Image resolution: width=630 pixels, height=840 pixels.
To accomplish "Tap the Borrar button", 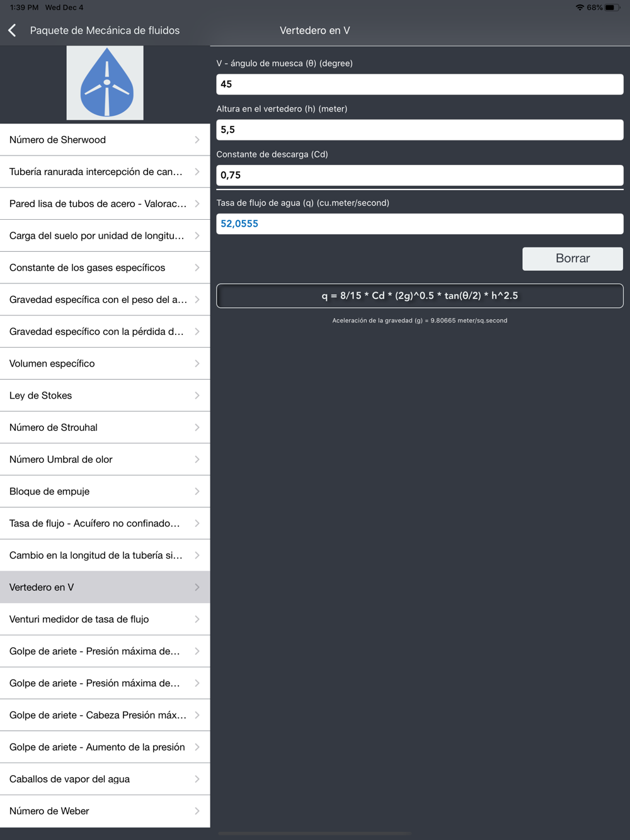I will (x=573, y=259).
